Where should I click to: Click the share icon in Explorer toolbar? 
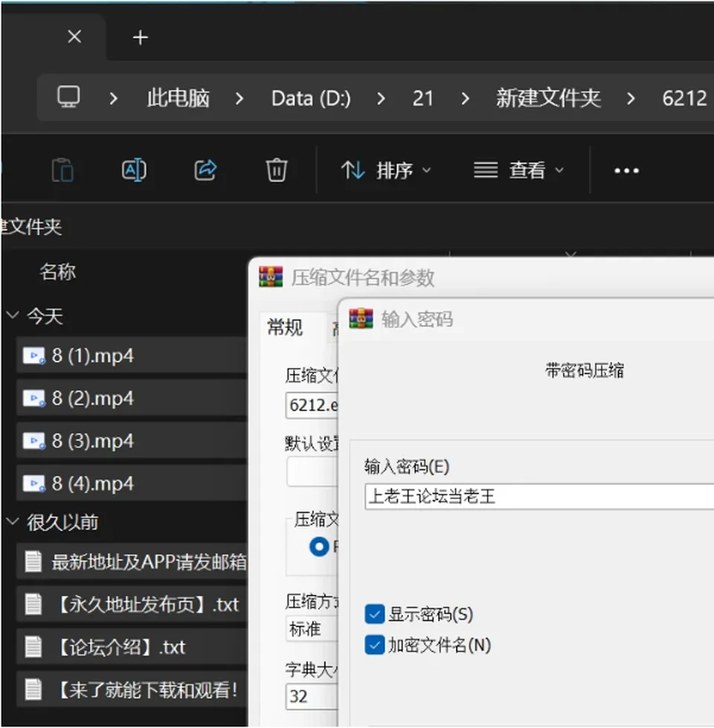tap(205, 170)
